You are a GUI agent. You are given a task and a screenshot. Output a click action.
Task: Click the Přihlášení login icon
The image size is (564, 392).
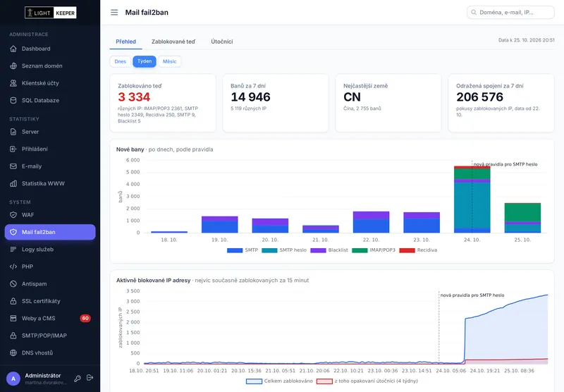13,149
